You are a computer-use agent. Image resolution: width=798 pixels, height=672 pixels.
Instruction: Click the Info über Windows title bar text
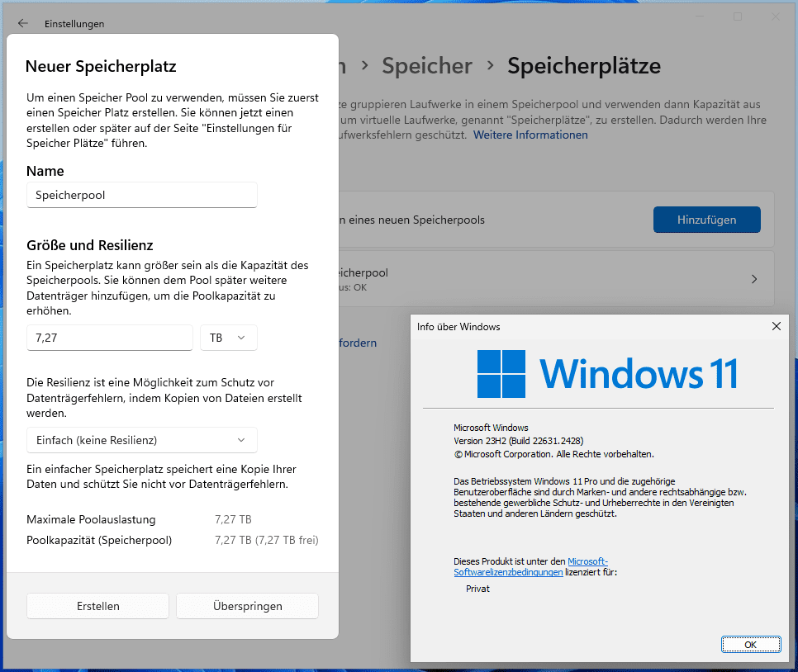pos(458,327)
